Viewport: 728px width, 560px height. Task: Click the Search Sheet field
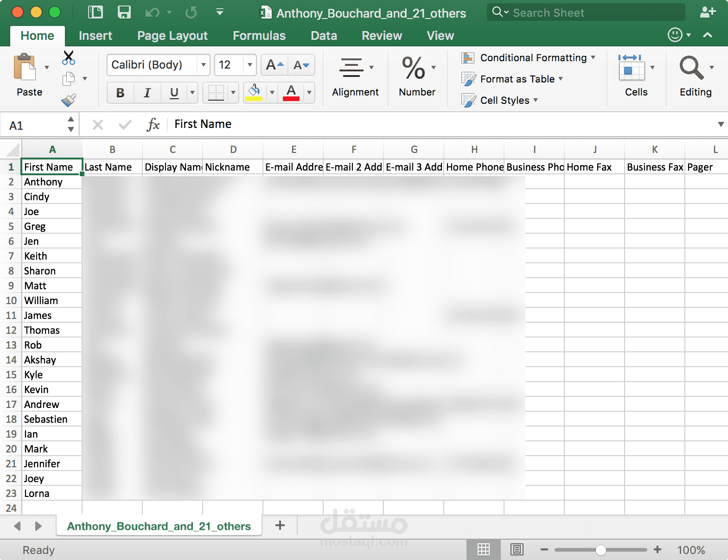586,13
